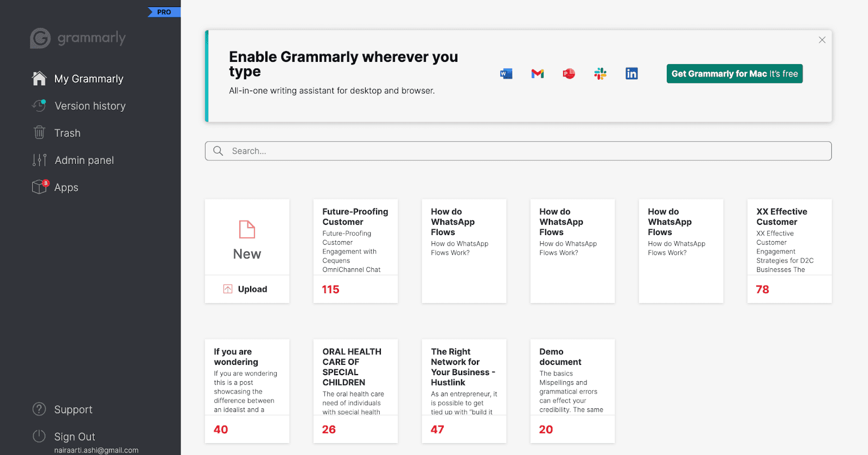Click the Admin panel sliders icon
This screenshot has width=868, height=455.
[39, 160]
